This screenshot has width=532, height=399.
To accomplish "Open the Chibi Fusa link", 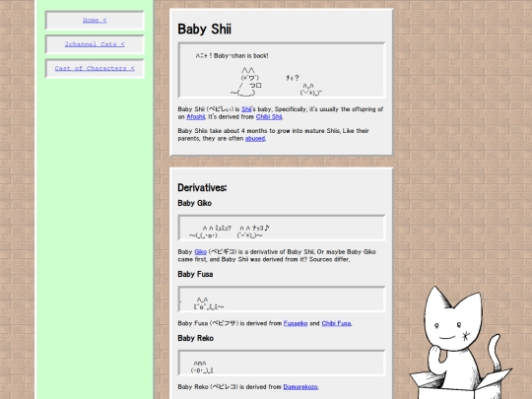I will click(x=336, y=323).
